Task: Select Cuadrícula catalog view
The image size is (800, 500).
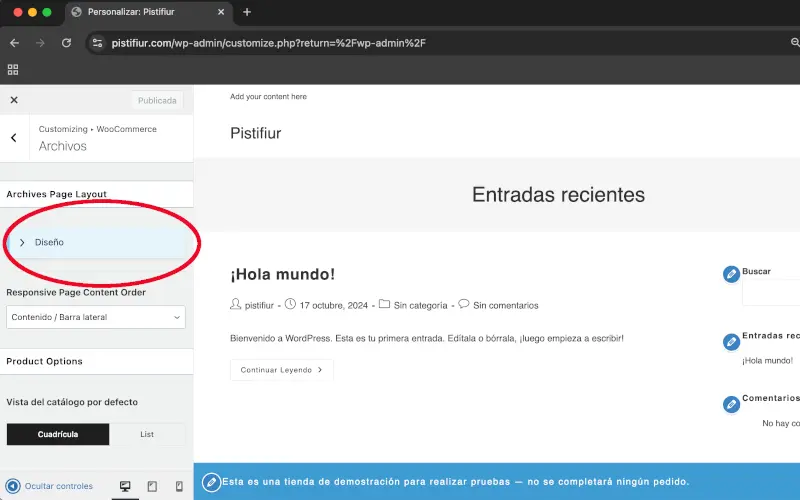Action: point(58,434)
